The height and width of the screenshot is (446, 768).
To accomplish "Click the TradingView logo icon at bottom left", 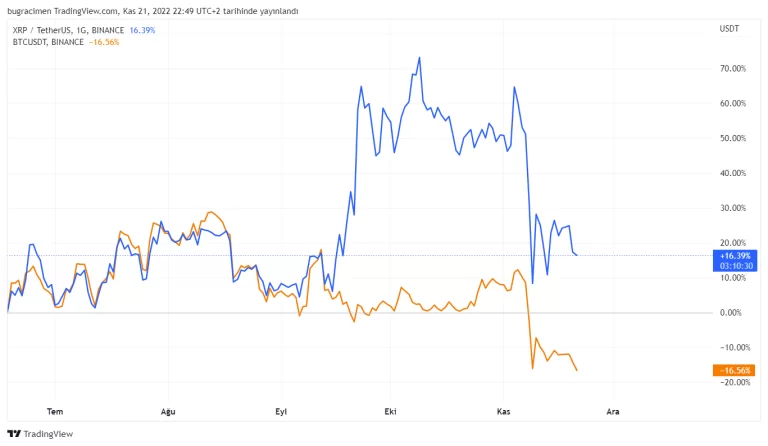I will click(13, 433).
